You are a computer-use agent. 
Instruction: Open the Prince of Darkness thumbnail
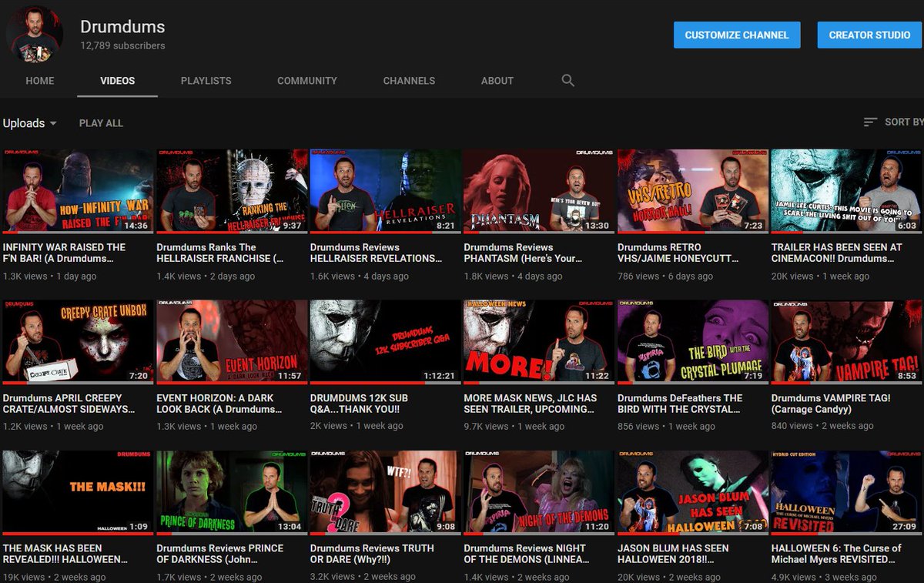[x=232, y=493]
